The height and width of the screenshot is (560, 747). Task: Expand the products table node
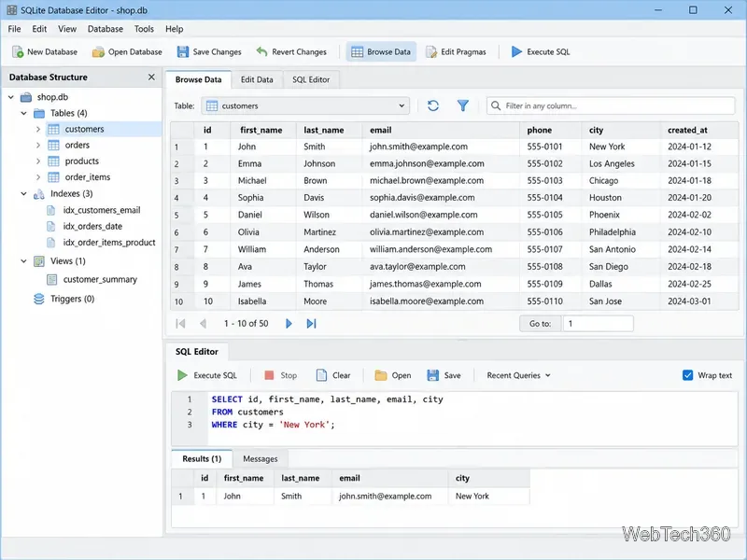point(38,161)
